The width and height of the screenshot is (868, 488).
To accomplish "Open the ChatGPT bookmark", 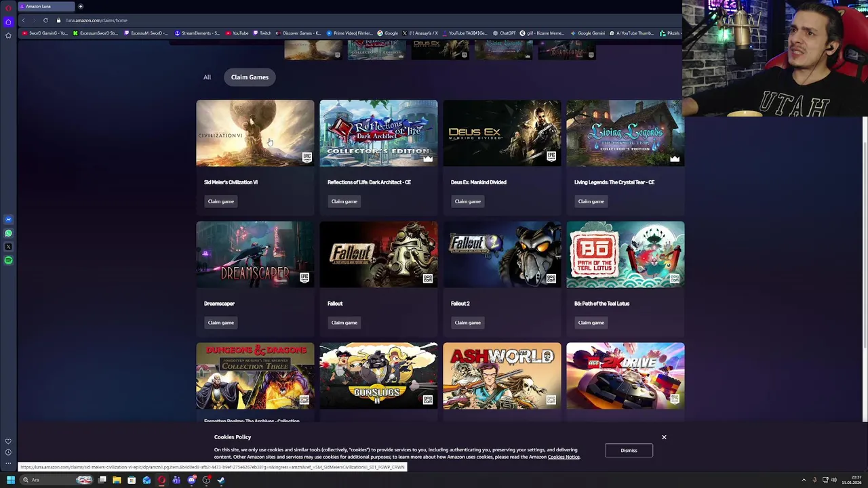I will click(x=504, y=33).
